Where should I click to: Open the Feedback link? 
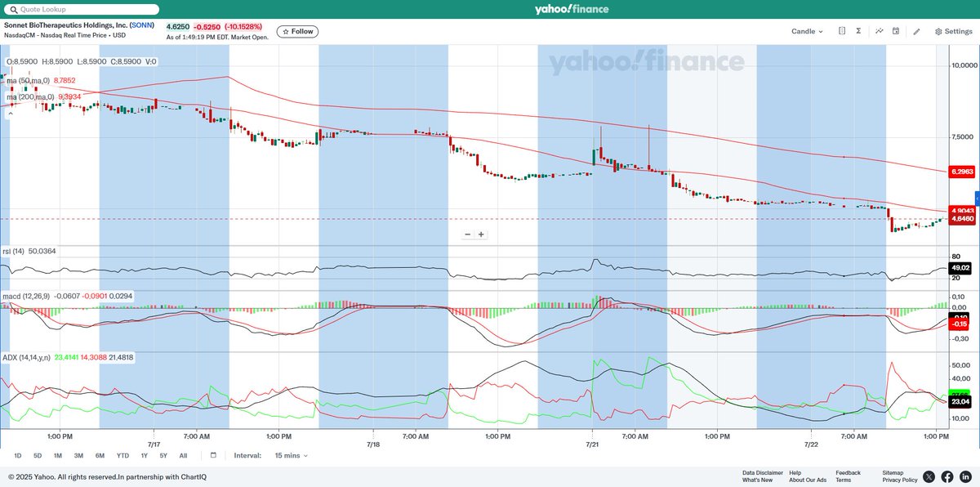click(x=848, y=472)
